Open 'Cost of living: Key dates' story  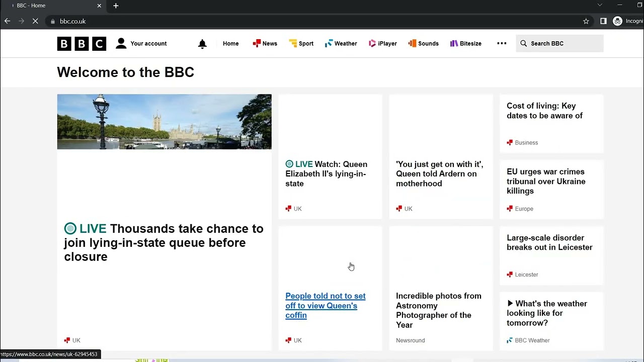click(x=545, y=111)
